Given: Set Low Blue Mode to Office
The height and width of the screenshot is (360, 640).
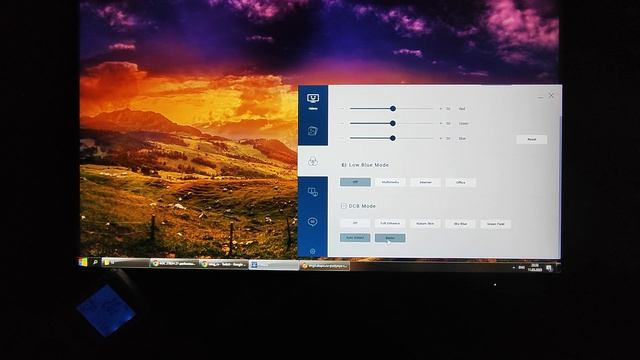Looking at the screenshot, I should (460, 182).
